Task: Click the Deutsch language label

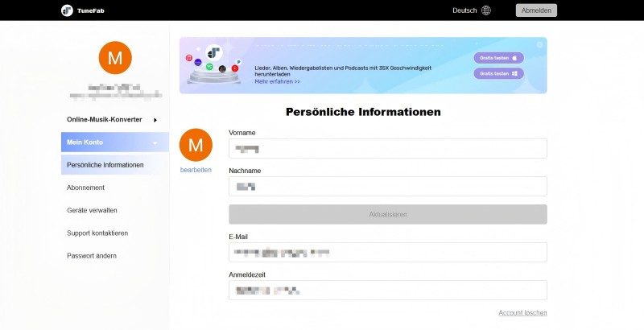Action: click(464, 10)
